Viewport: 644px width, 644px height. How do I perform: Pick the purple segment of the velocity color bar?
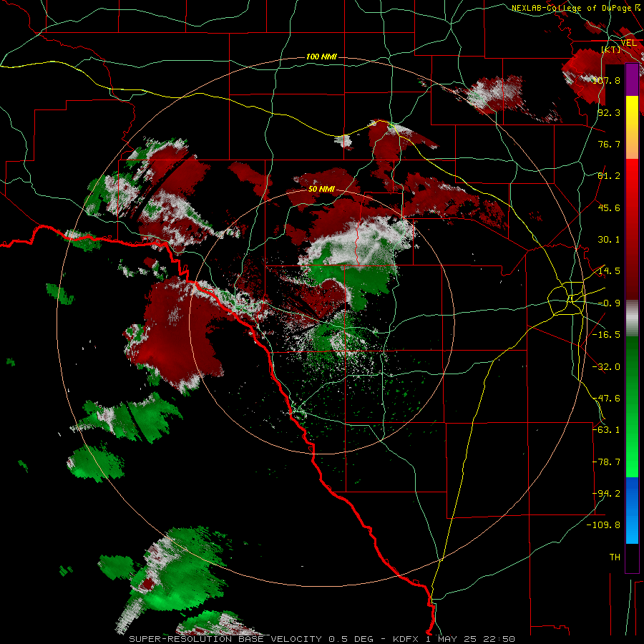coord(632,80)
